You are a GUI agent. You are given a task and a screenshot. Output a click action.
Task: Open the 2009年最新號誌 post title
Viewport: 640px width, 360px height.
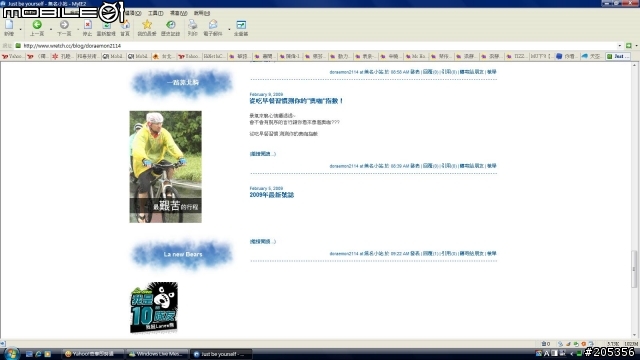[271, 195]
